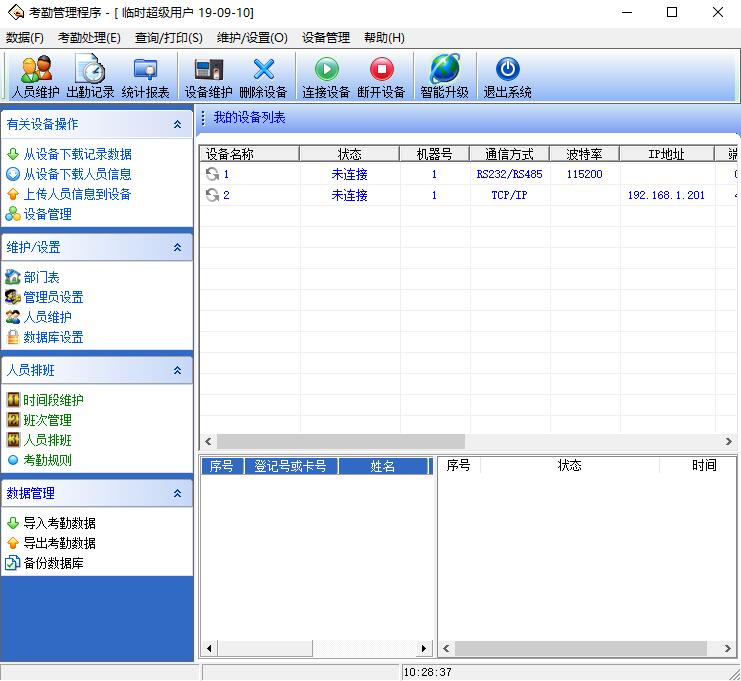Viewport: 741px width, 681px height.
Task: Click the device list horizontal scrollbar
Action: [x=340, y=441]
